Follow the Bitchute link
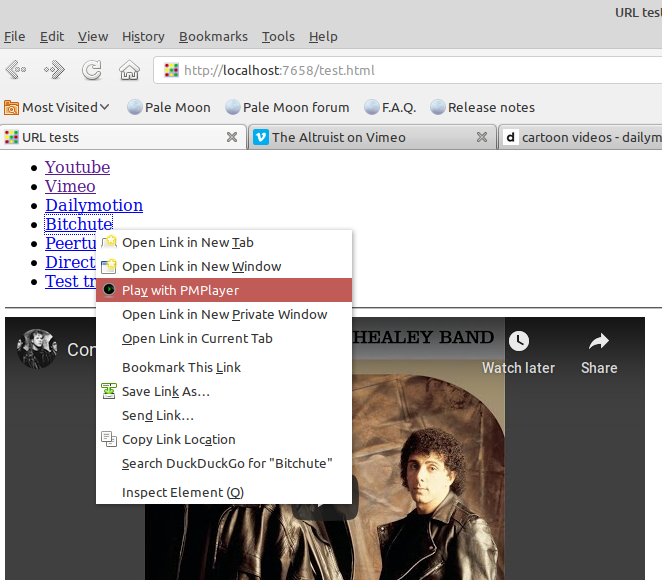The height and width of the screenshot is (580, 662). 79,224
